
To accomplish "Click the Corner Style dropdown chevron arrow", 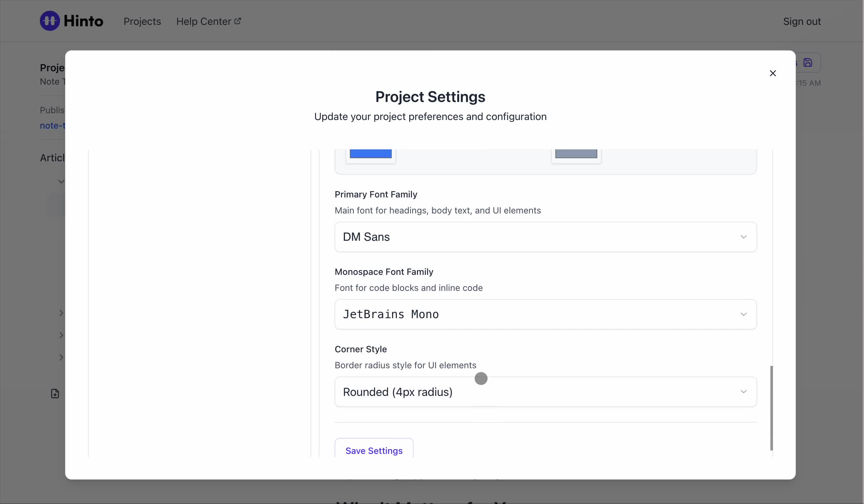I will (x=743, y=391).
